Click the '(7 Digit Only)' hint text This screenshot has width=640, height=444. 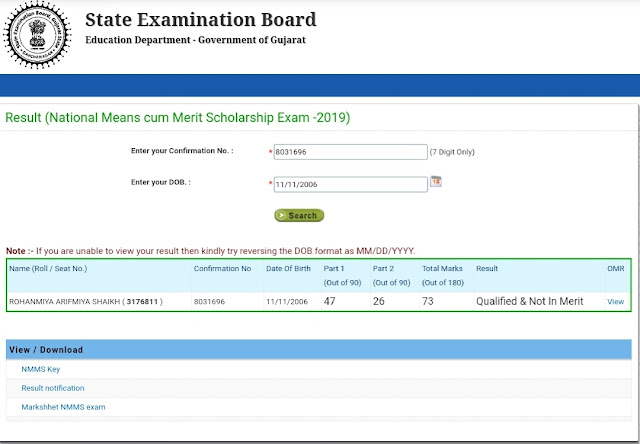click(x=452, y=152)
